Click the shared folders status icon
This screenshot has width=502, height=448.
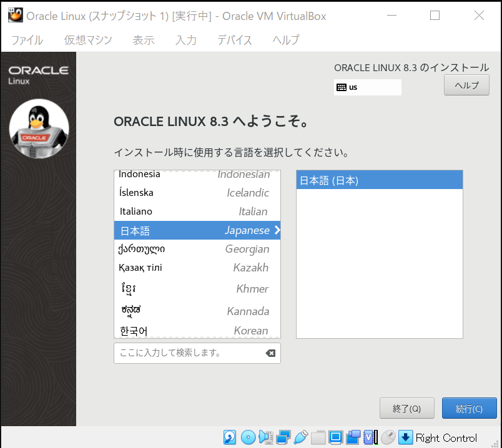coord(318,437)
